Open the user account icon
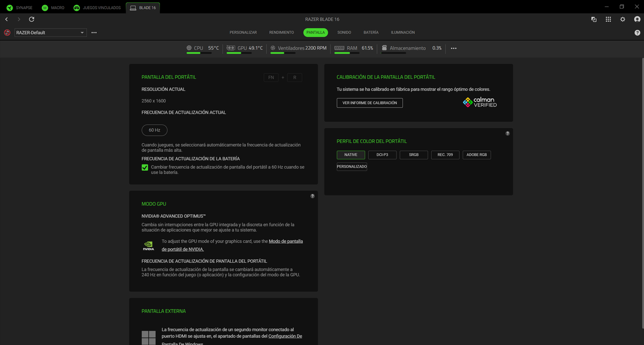This screenshot has width=644, height=345. (x=637, y=20)
